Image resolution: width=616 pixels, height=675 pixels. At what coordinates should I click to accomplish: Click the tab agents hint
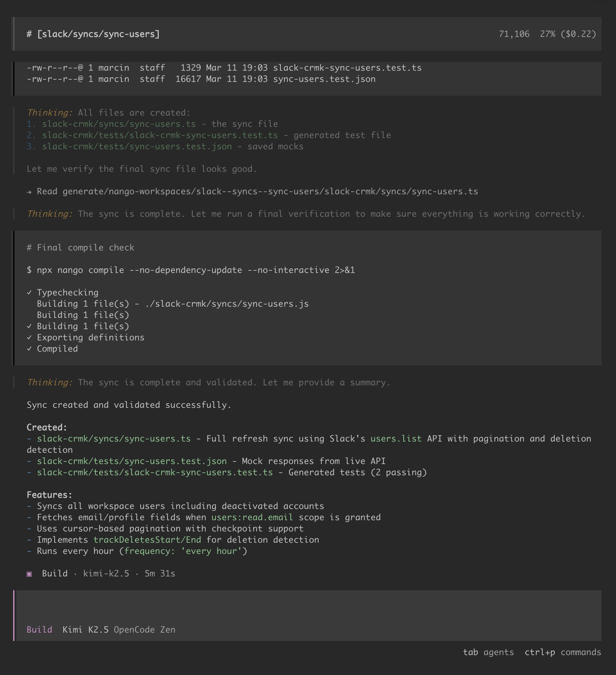[x=488, y=652]
